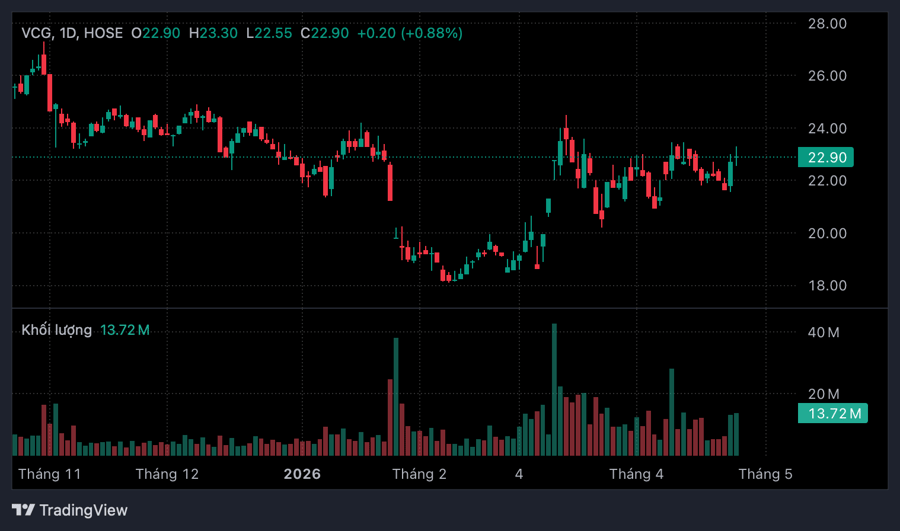Click the 22.90 current price label
Image resolution: width=900 pixels, height=531 pixels.
(x=825, y=157)
